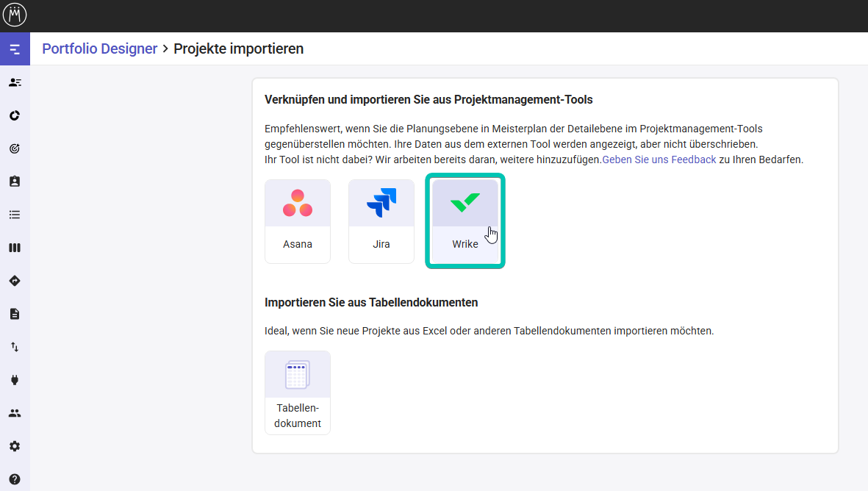
Task: Select the roadmap diamond icon in sidebar
Action: (x=15, y=281)
